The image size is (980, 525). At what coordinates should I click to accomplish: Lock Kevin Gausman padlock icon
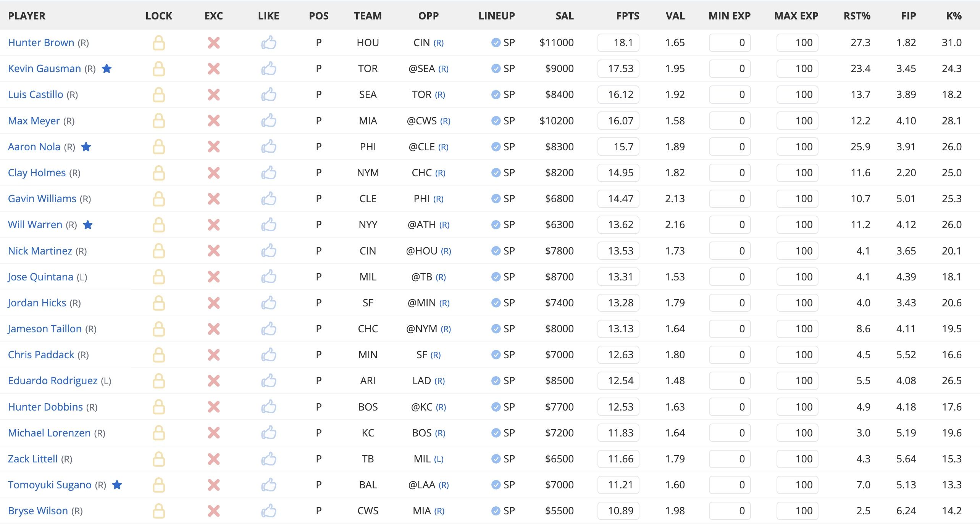click(x=159, y=69)
